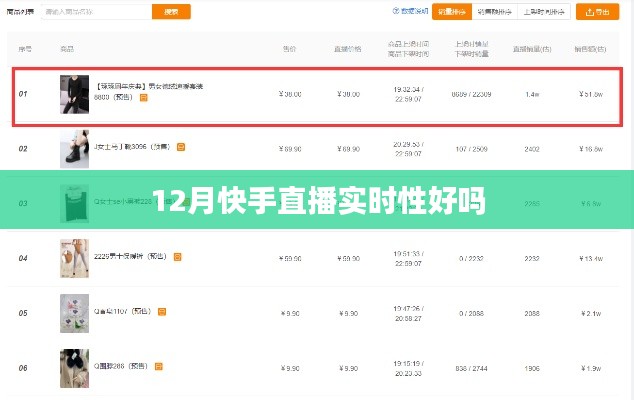
Task: Open the thumbnail of row 06 black scarf product
Action: click(74, 368)
